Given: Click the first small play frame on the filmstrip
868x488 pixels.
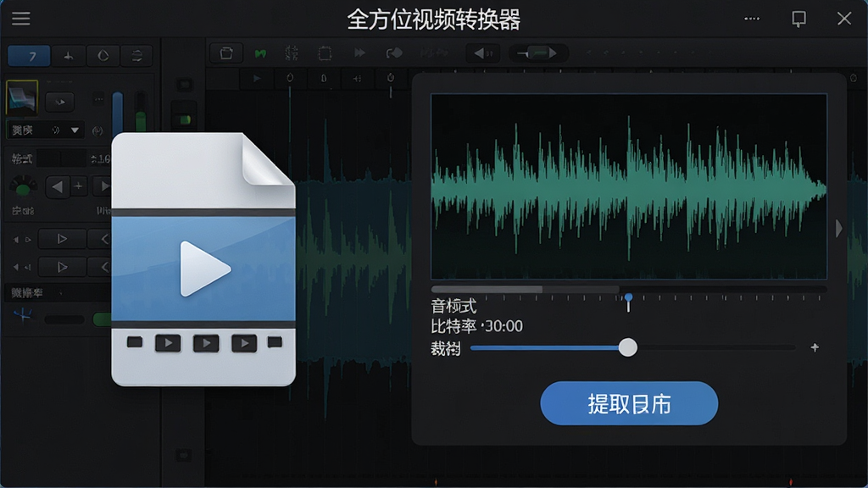Looking at the screenshot, I should tap(168, 343).
